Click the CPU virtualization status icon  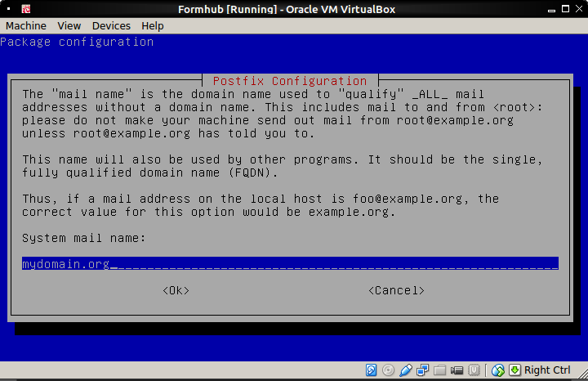[474, 370]
